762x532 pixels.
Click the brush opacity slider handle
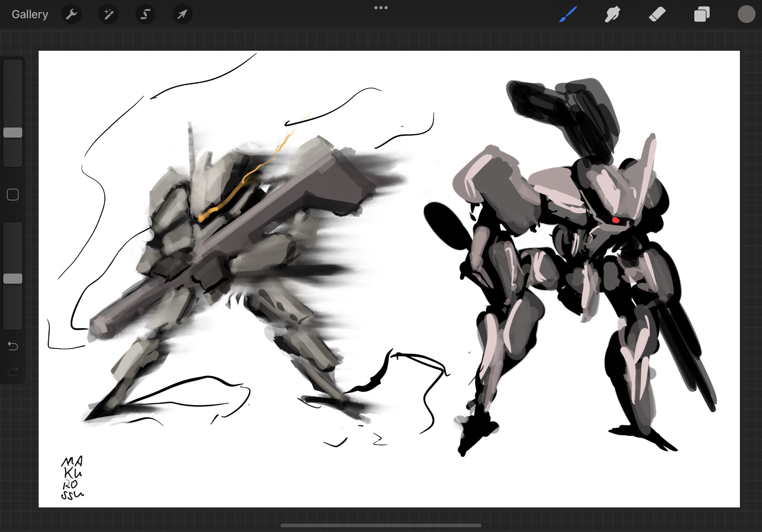[13, 279]
